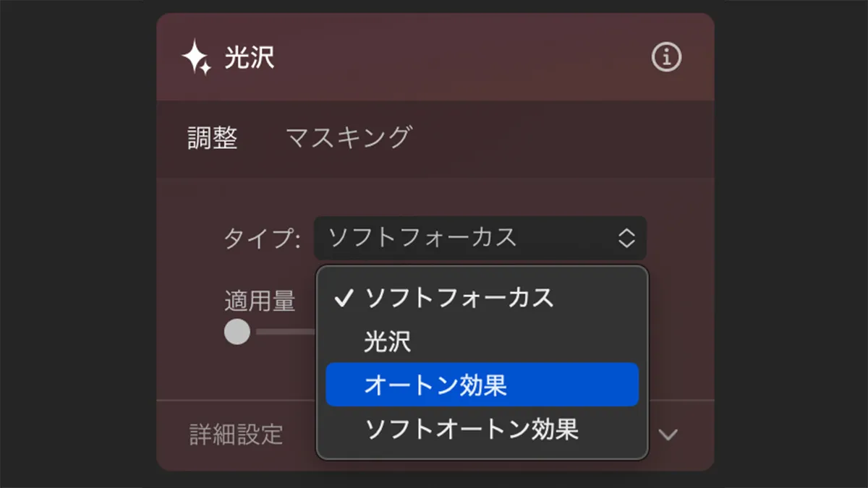Viewport: 868px width, 488px height.
Task: Switch to the マスキング tab
Action: 348,137
